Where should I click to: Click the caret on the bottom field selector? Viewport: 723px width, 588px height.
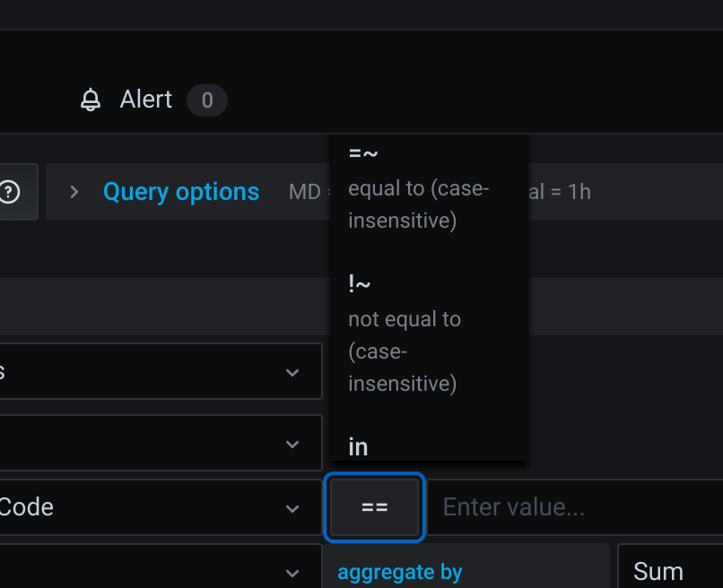292,572
